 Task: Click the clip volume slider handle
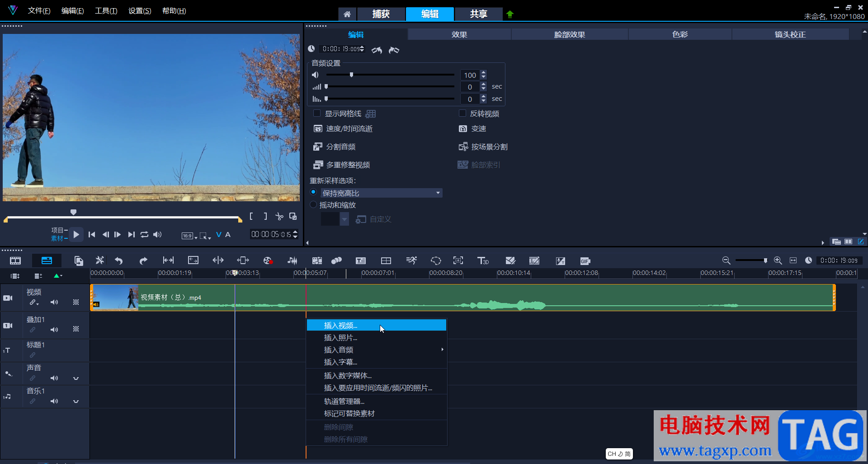pos(351,75)
